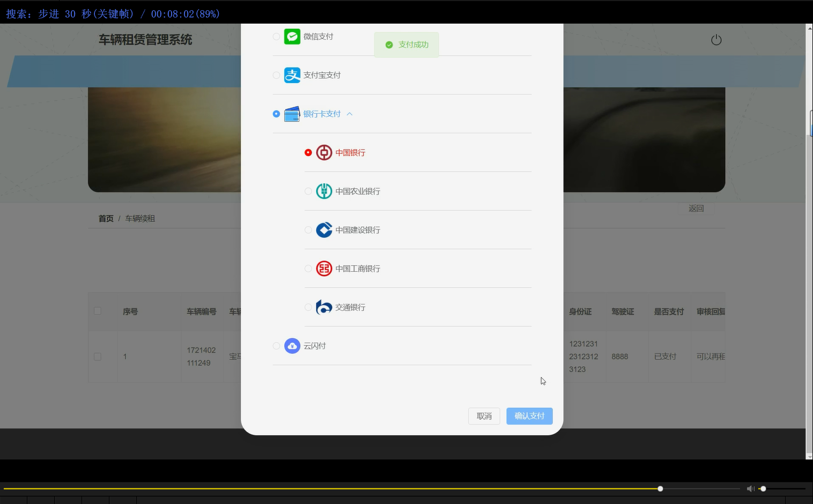Click the volume slider handle
This screenshot has height=504, width=813.
tap(763, 488)
